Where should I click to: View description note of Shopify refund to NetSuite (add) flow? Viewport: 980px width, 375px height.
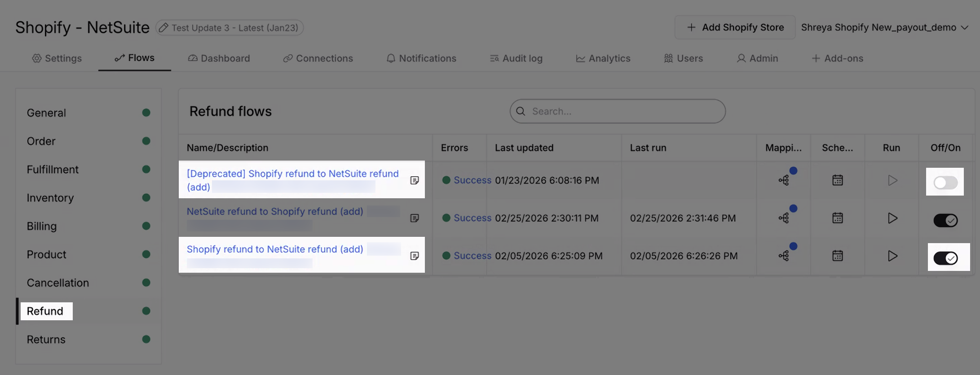(x=415, y=256)
